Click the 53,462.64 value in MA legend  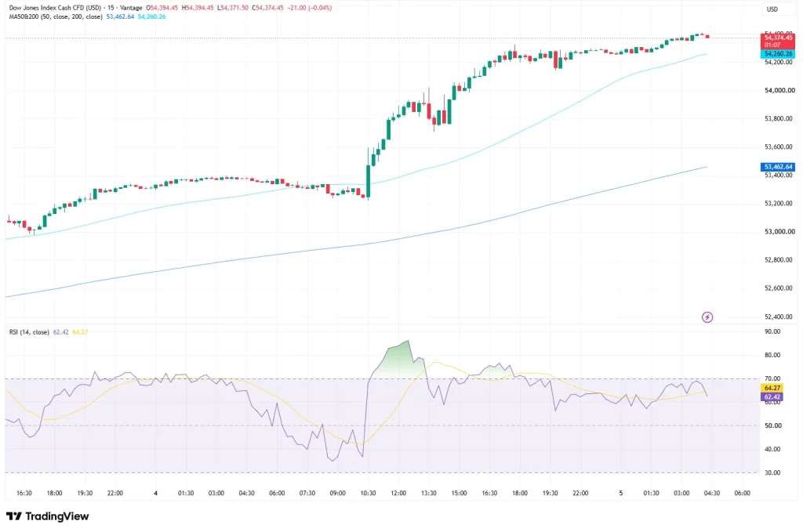tap(120, 16)
